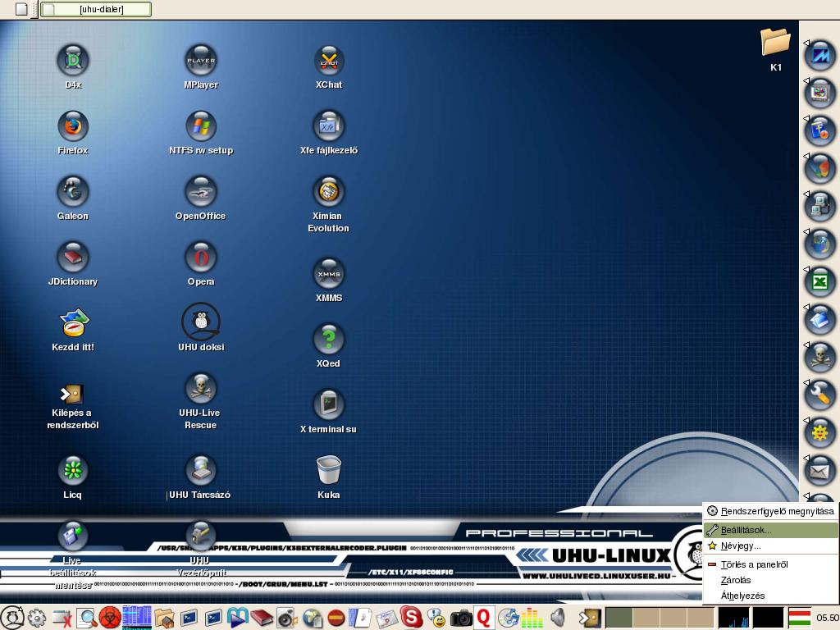
Task: Click the red book icon in bottom panel
Action: tap(262, 618)
